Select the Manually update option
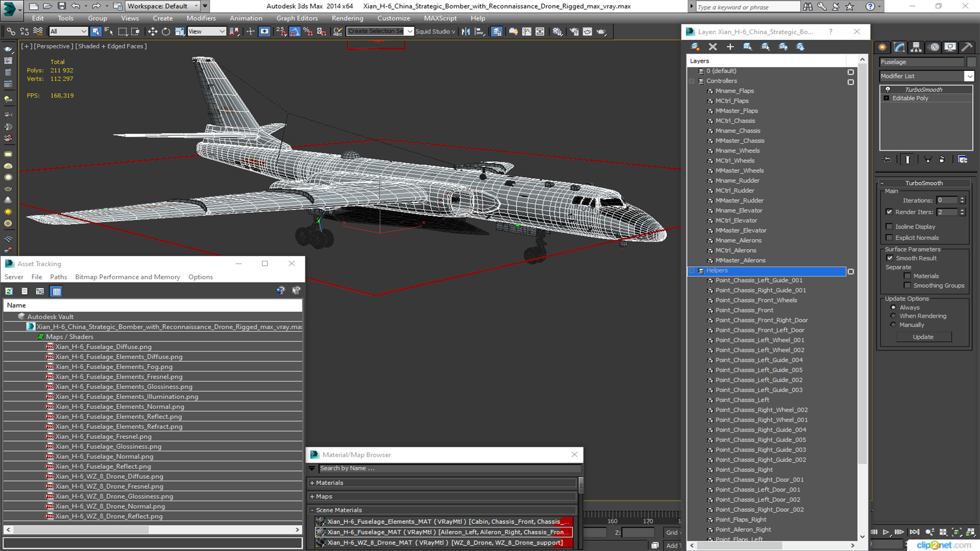This screenshot has width=980, height=551. pyautogui.click(x=893, y=325)
